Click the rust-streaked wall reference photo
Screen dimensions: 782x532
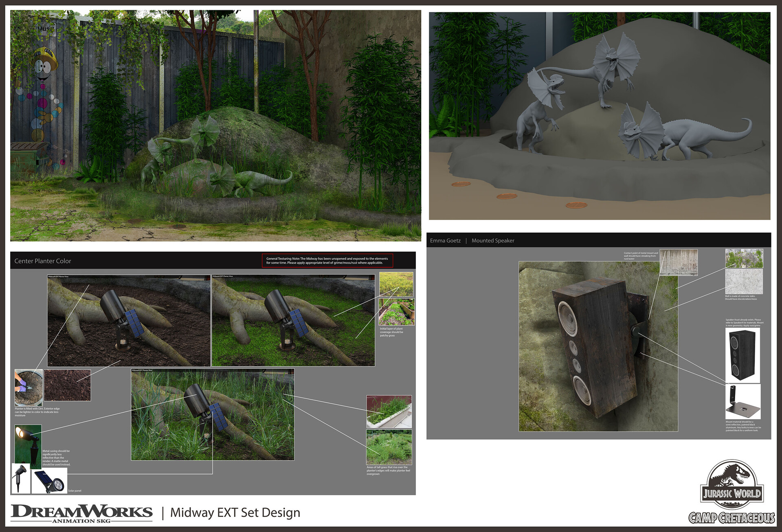[x=679, y=262]
